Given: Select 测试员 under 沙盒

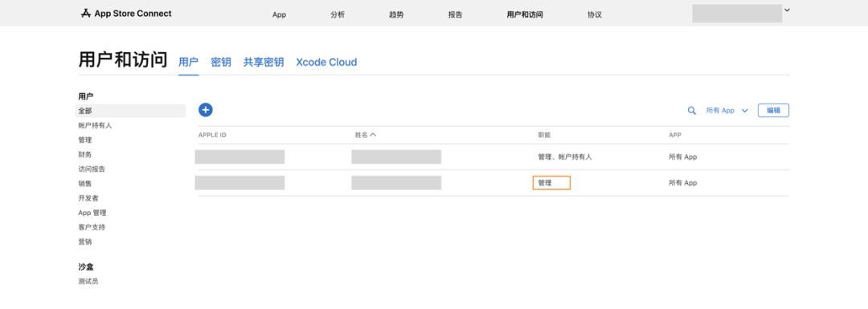Looking at the screenshot, I should [88, 281].
